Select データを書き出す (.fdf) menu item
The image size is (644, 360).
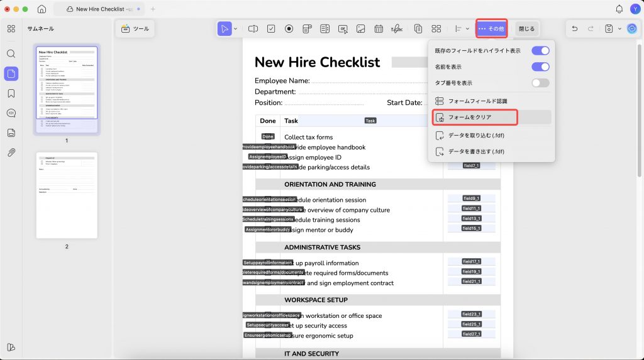pos(492,151)
